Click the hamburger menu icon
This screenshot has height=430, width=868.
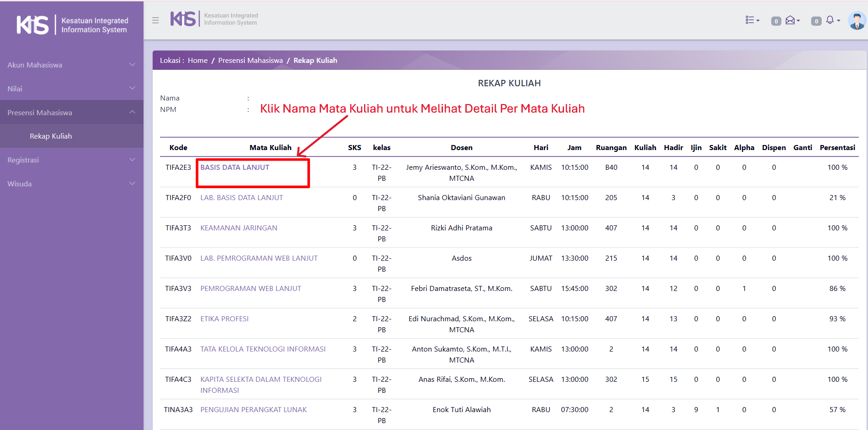click(155, 20)
